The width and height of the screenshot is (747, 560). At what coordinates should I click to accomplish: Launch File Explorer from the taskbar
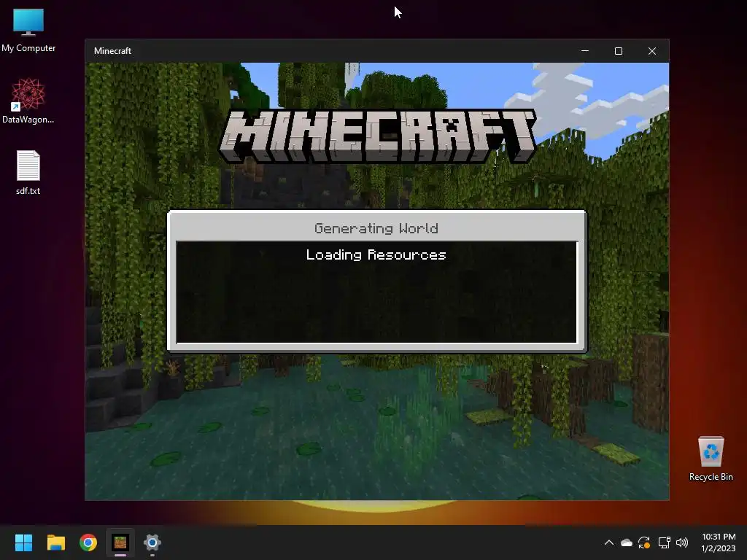coord(55,542)
